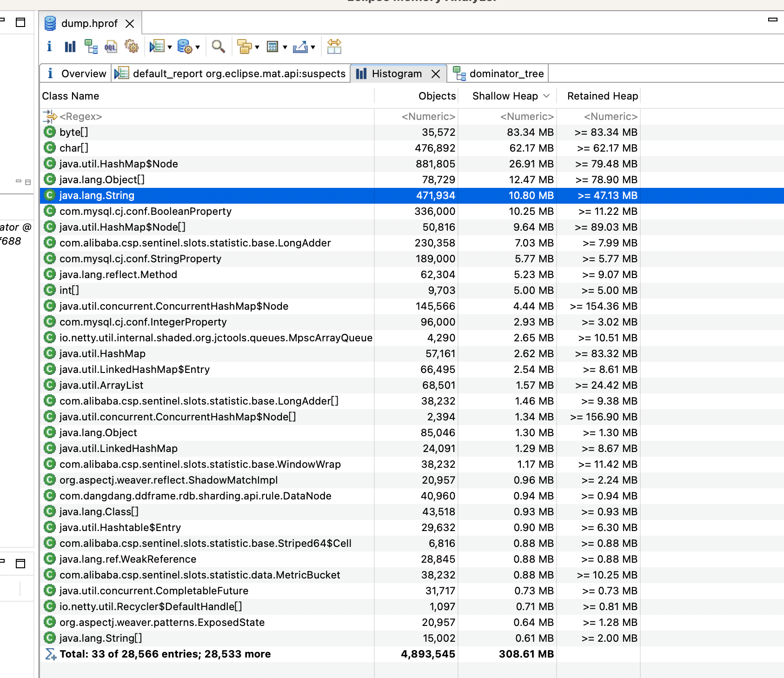Viewport: 784px width, 678px height.
Task: Click class icon beside java.util.HashMap
Action: pos(50,353)
